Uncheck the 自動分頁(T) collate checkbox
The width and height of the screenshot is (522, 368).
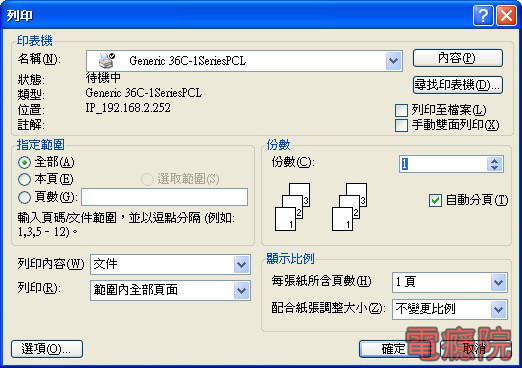click(435, 200)
